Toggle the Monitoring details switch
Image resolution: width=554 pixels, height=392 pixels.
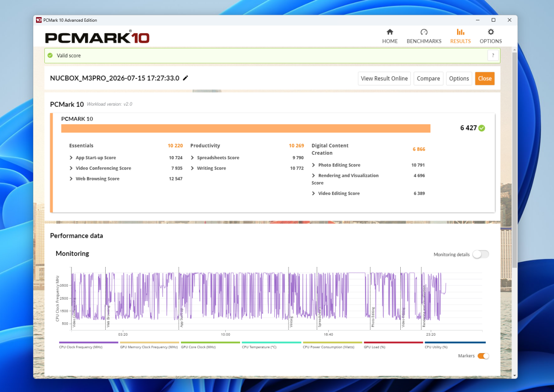coord(481,254)
